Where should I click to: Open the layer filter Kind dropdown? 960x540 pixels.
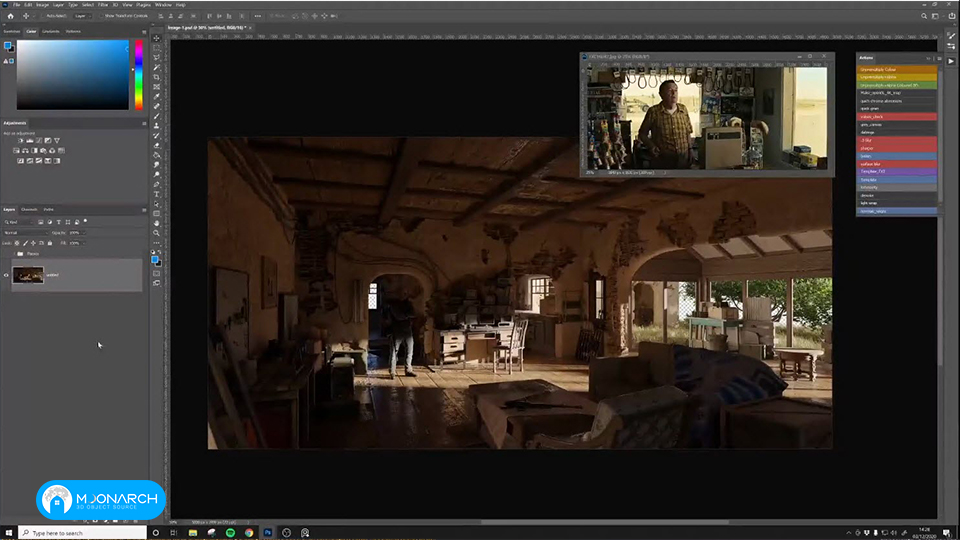coord(18,222)
